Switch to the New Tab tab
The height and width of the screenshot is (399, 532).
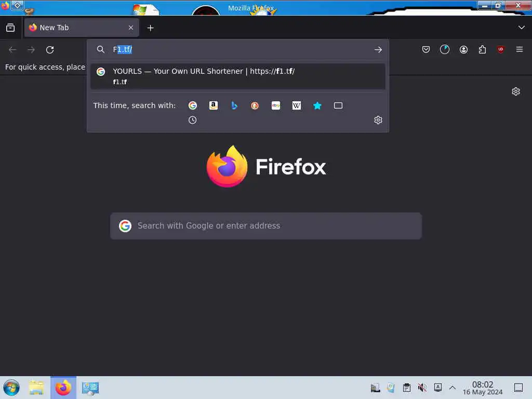82,28
